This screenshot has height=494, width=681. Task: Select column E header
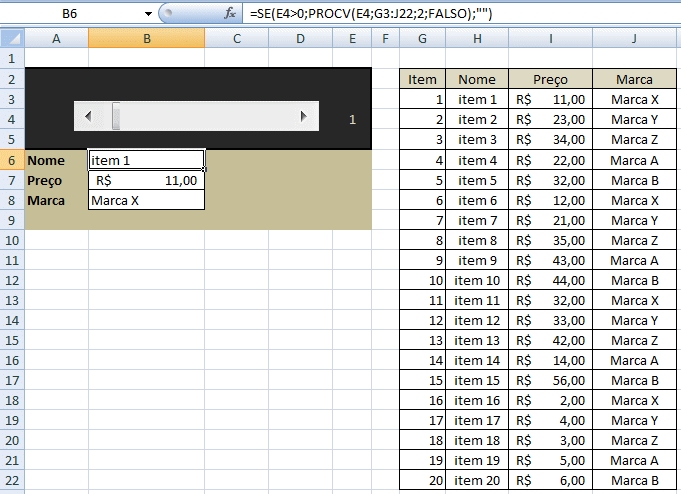point(352,39)
